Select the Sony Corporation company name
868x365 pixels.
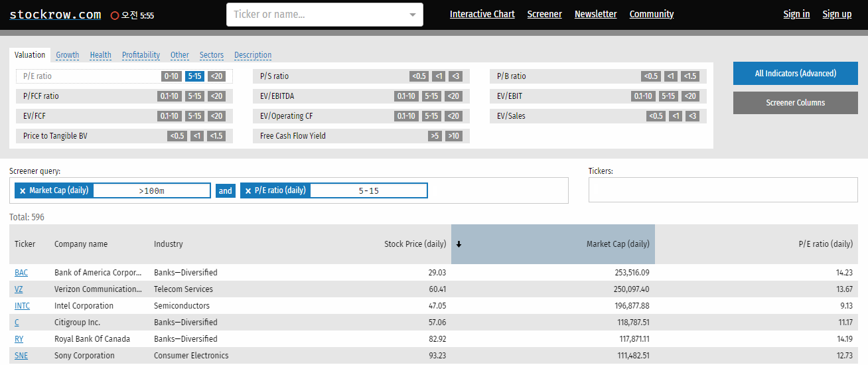pyautogui.click(x=84, y=356)
